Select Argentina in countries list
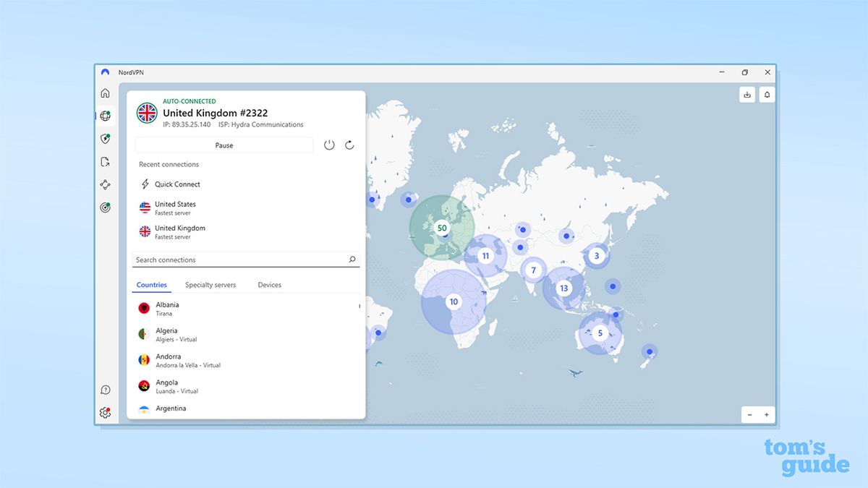This screenshot has height=488, width=868. (246, 409)
